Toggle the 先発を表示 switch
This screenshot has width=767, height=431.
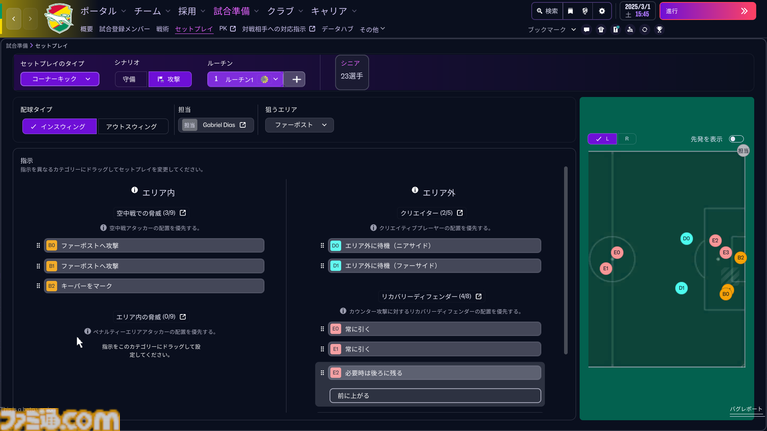tap(736, 139)
